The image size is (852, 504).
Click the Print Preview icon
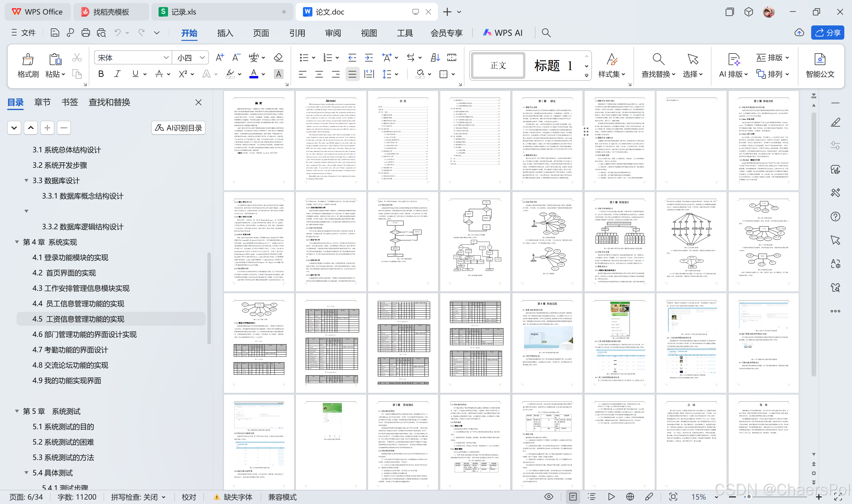[x=101, y=33]
